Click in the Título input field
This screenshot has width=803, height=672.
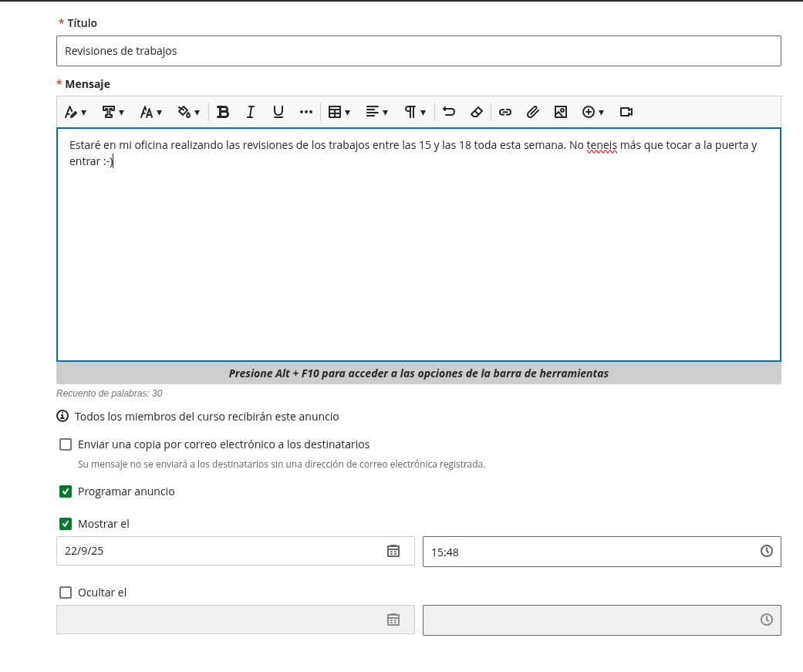tap(418, 51)
